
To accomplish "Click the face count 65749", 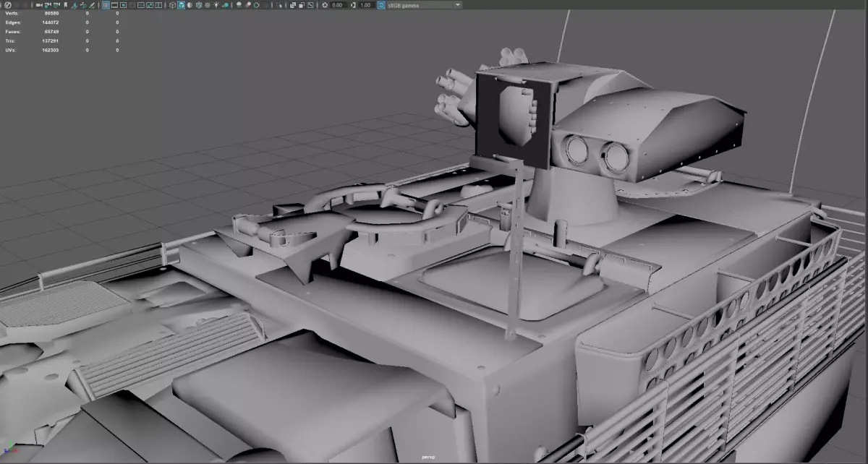I will pos(52,32).
